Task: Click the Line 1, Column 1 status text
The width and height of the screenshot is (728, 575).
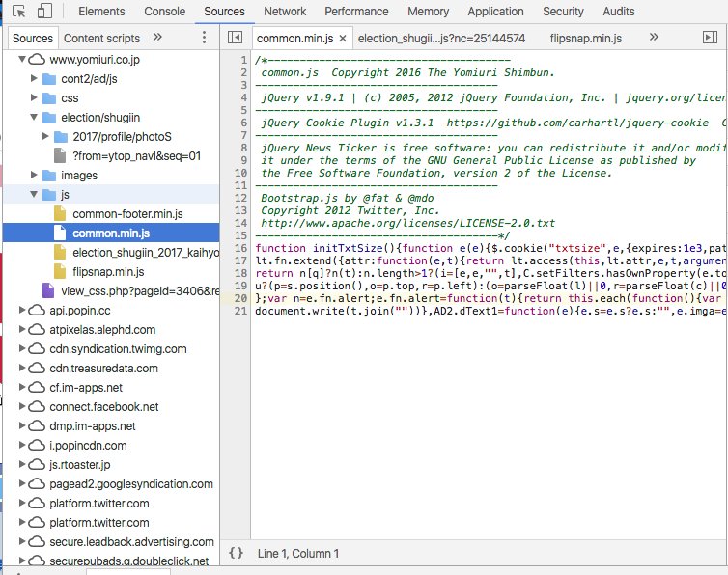Action: tap(298, 553)
